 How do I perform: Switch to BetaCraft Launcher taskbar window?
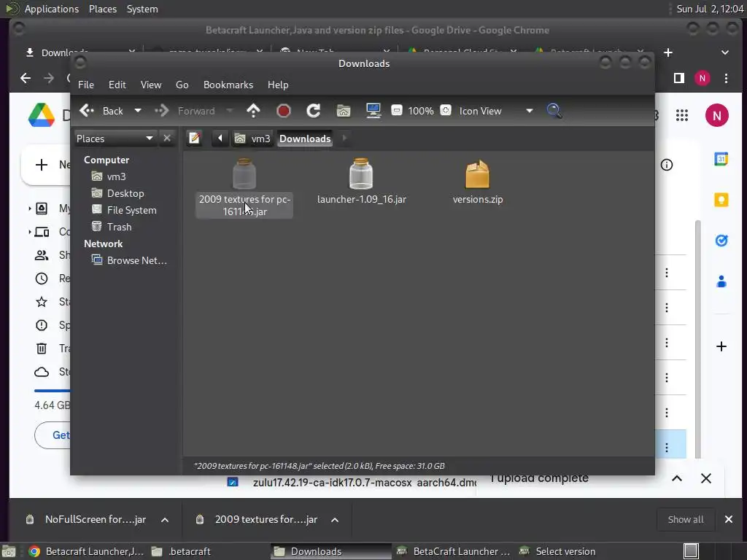[x=454, y=551]
